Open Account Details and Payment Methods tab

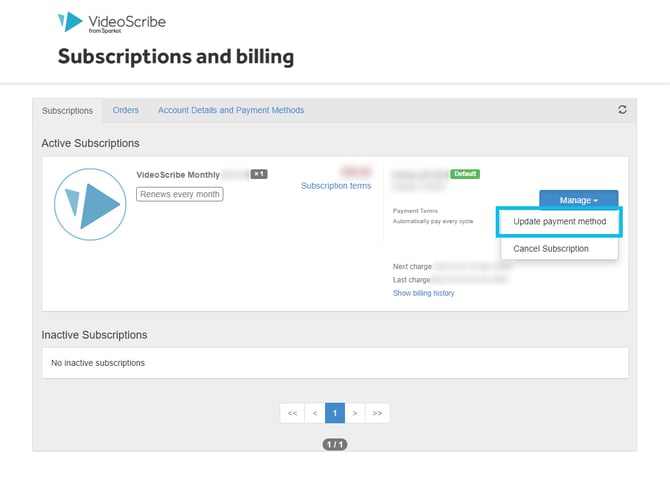tap(231, 110)
